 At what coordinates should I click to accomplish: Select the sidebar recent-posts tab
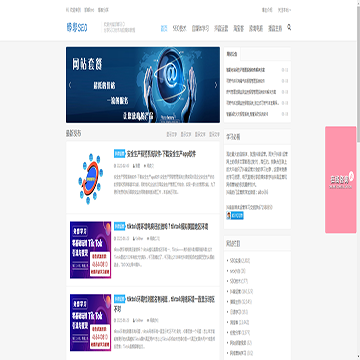click(232, 54)
